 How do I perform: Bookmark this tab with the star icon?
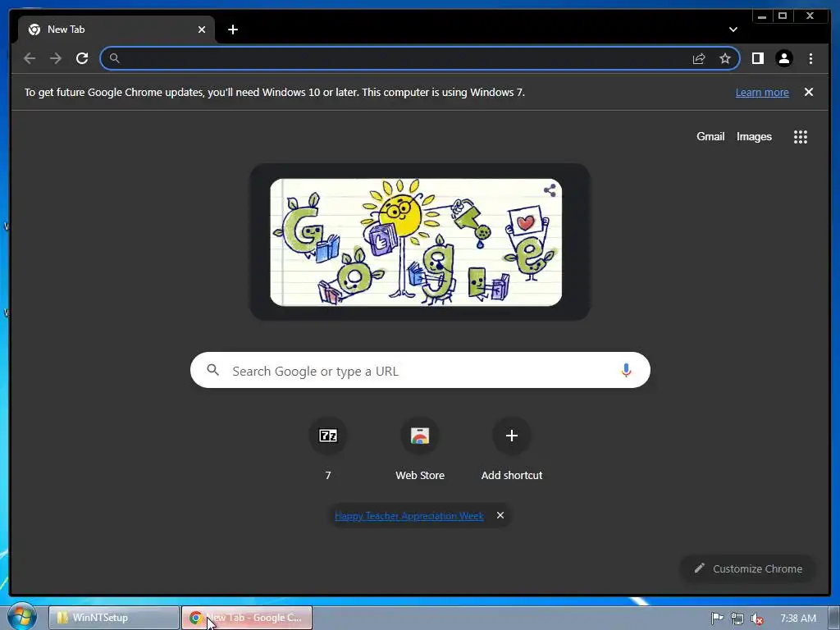click(725, 58)
